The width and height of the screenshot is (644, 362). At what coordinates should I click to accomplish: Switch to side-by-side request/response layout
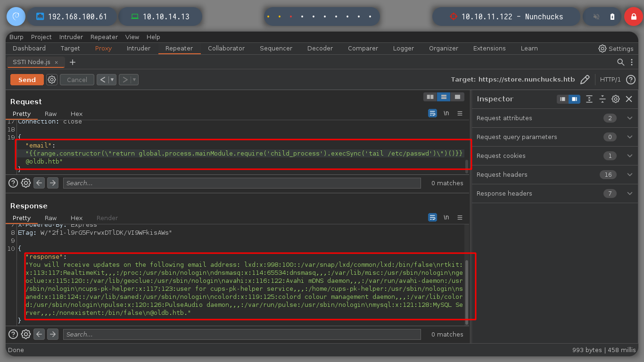click(430, 97)
